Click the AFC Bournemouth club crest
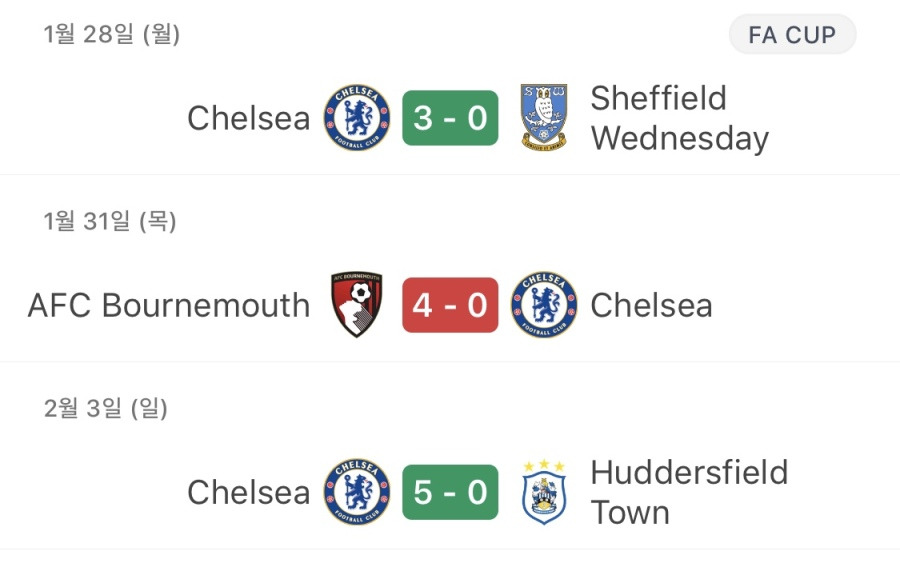 (x=356, y=304)
